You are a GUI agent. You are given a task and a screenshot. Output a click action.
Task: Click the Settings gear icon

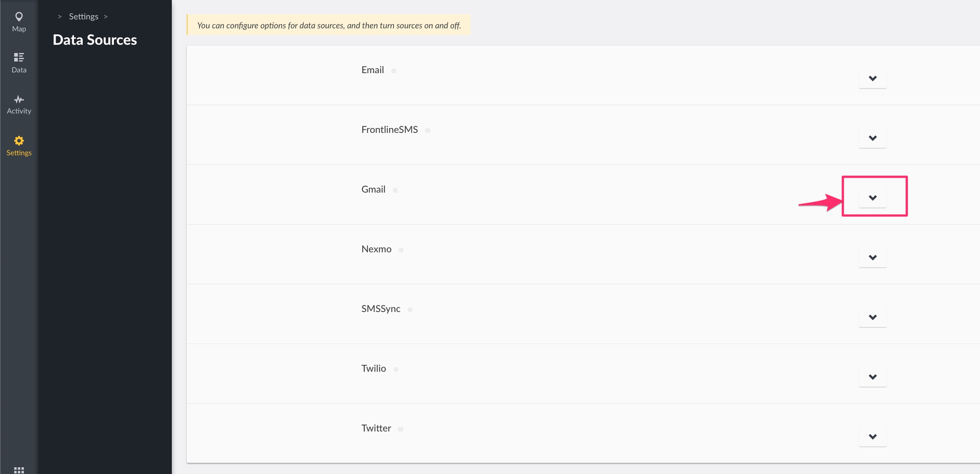[19, 141]
